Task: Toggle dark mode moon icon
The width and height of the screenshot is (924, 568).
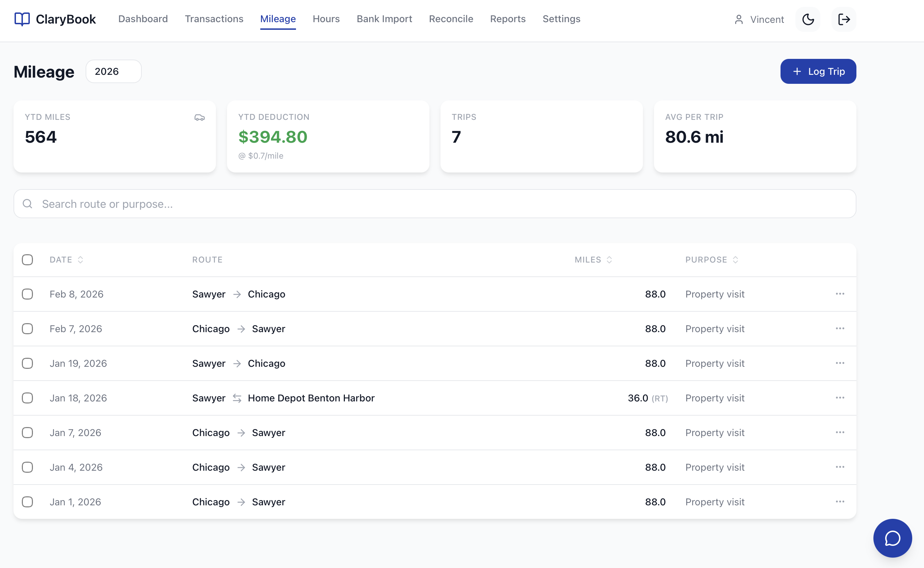Action: pyautogui.click(x=808, y=19)
